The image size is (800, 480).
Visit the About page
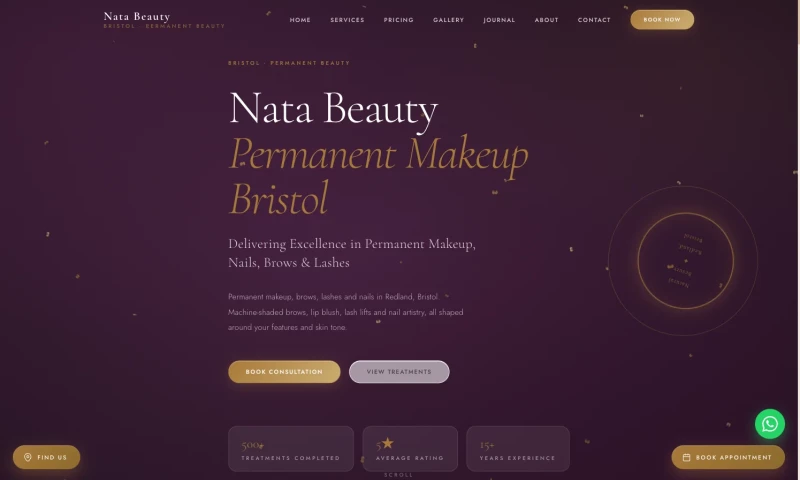tap(546, 20)
